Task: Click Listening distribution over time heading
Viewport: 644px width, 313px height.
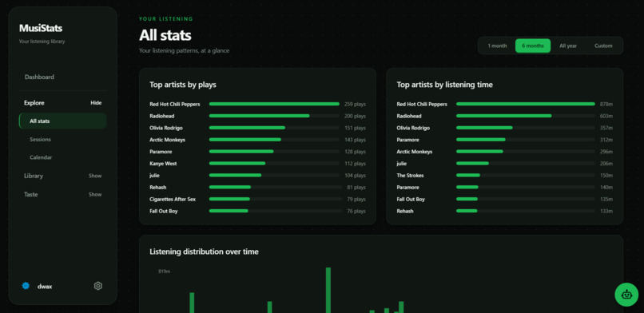Action: click(204, 252)
